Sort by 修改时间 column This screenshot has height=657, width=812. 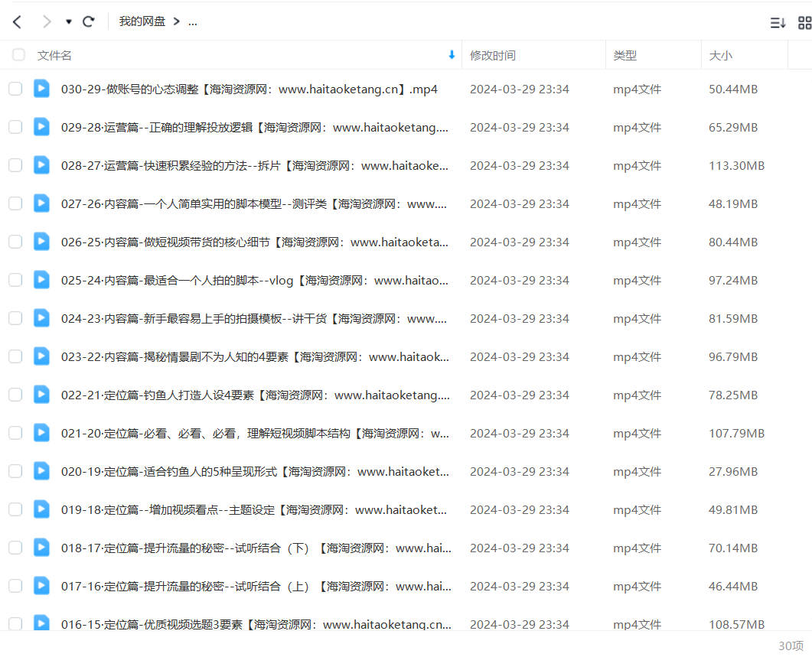(493, 55)
